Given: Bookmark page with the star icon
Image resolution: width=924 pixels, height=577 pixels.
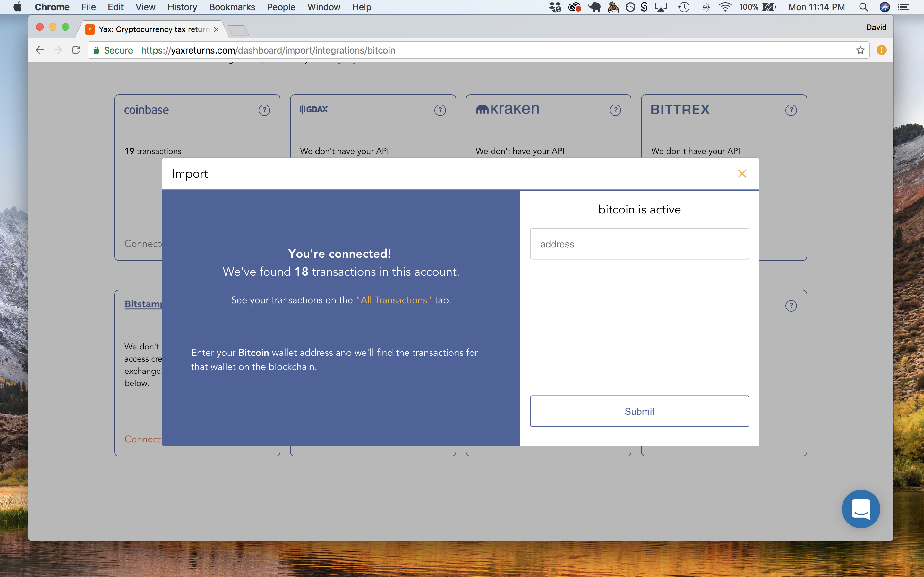Looking at the screenshot, I should click(860, 50).
